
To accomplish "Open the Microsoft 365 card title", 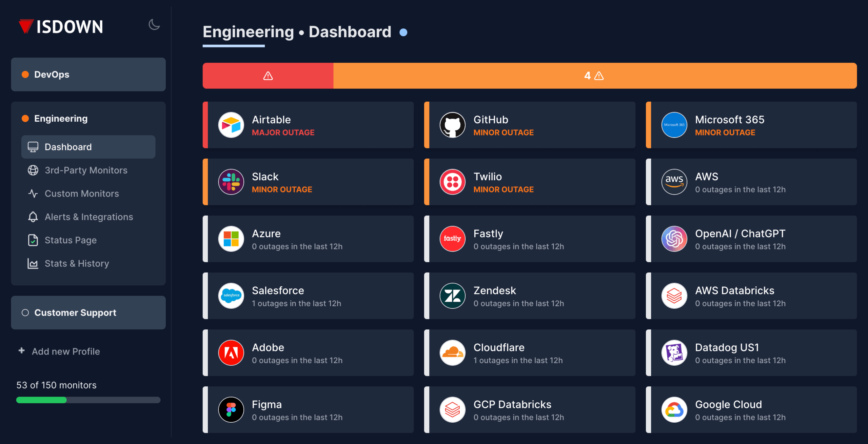I will click(x=730, y=120).
